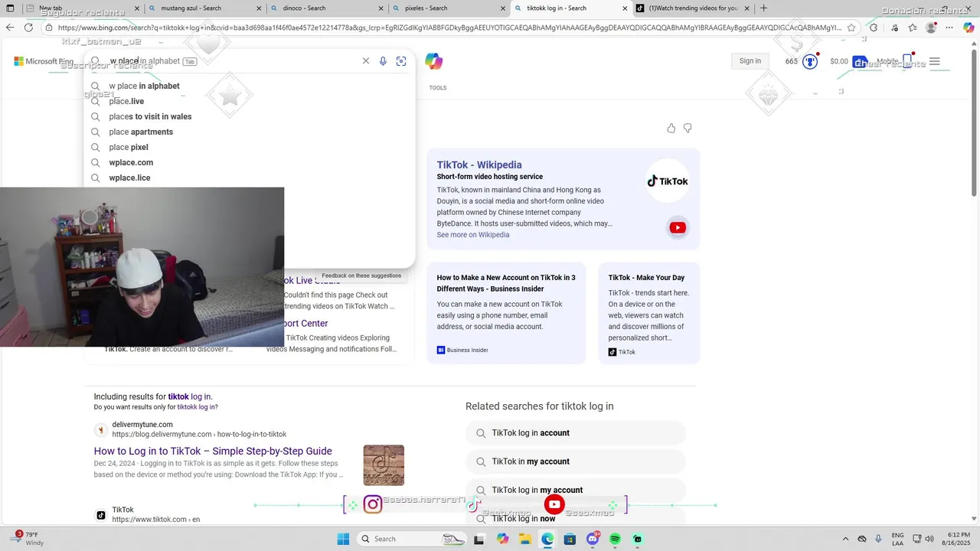Screen dimensions: 980x551
Task: Open Microsoft Edge from taskbar
Action: [547, 539]
